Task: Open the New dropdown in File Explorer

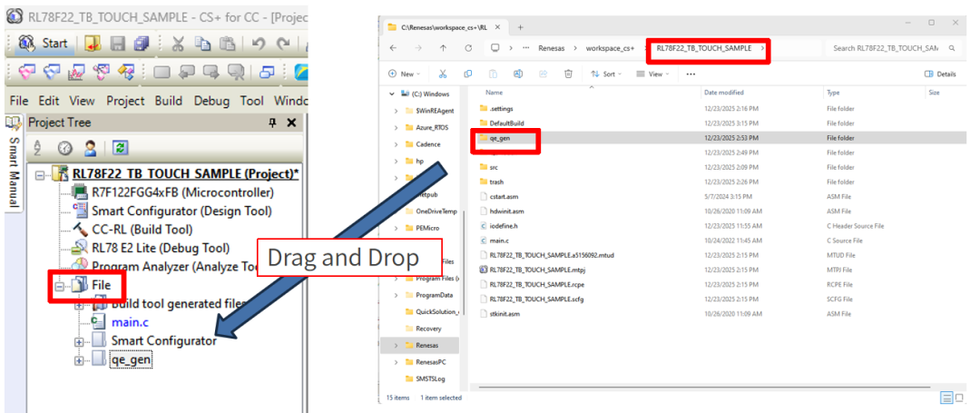Action: (x=405, y=74)
